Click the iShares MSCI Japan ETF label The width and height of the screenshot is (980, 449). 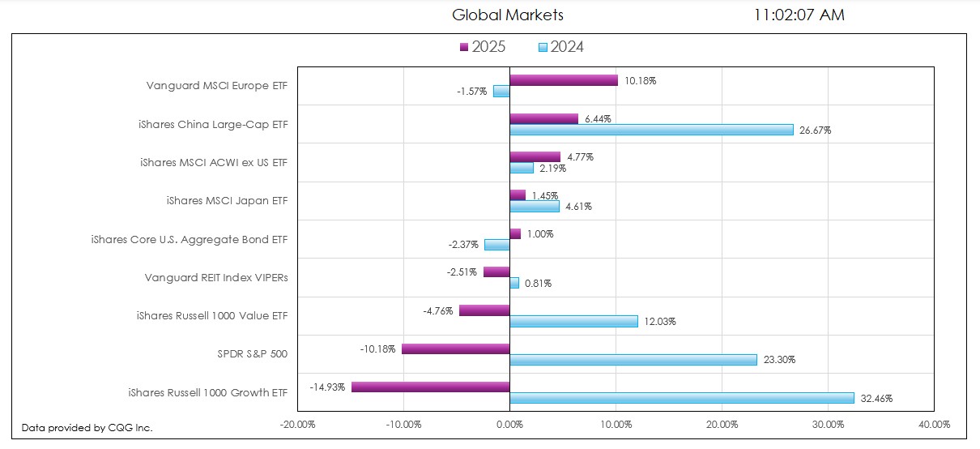[x=227, y=201]
